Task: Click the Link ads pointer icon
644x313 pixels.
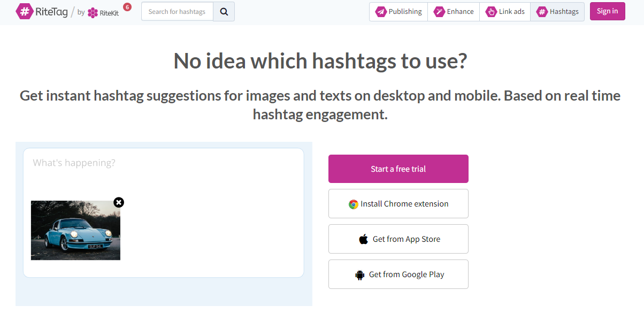Action: [491, 12]
